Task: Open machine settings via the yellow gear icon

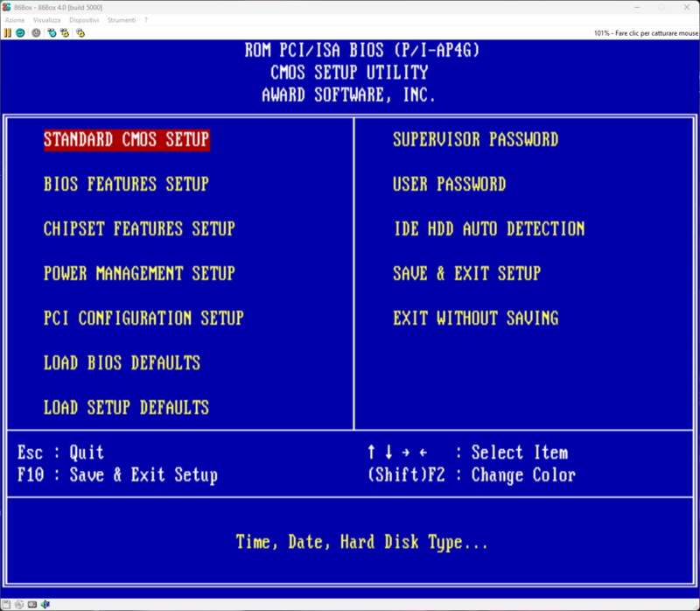Action: pyautogui.click(x=80, y=32)
